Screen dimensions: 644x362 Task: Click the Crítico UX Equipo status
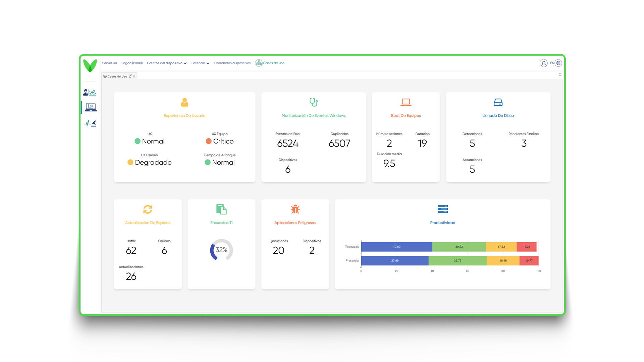pyautogui.click(x=220, y=141)
